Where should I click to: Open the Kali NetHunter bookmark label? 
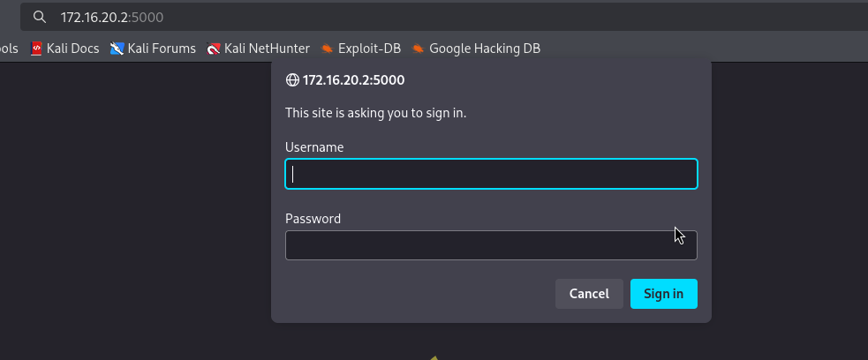point(266,49)
